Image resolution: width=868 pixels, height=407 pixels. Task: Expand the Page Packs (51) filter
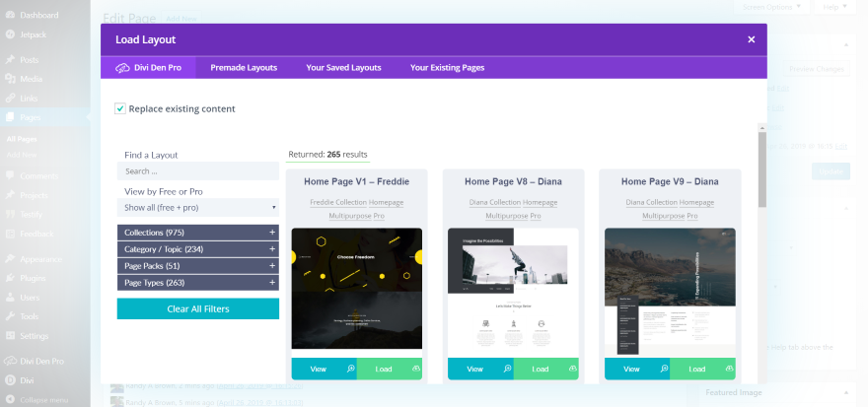tap(198, 266)
